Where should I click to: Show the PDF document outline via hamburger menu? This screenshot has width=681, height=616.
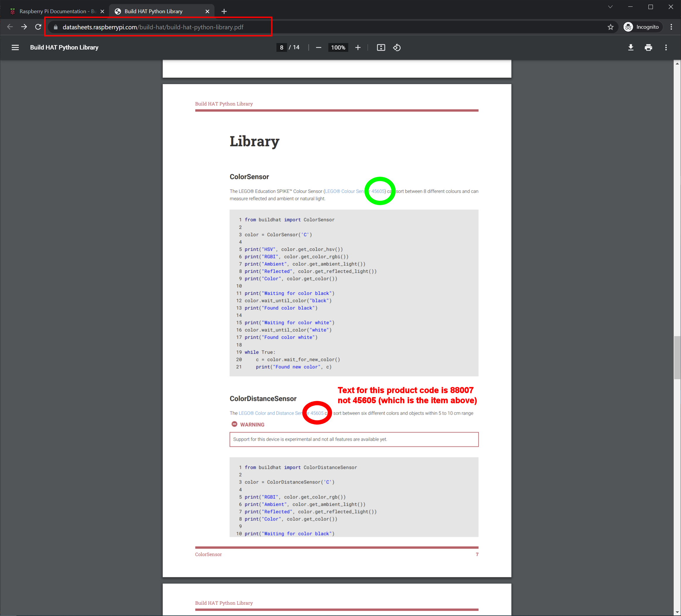click(x=15, y=47)
